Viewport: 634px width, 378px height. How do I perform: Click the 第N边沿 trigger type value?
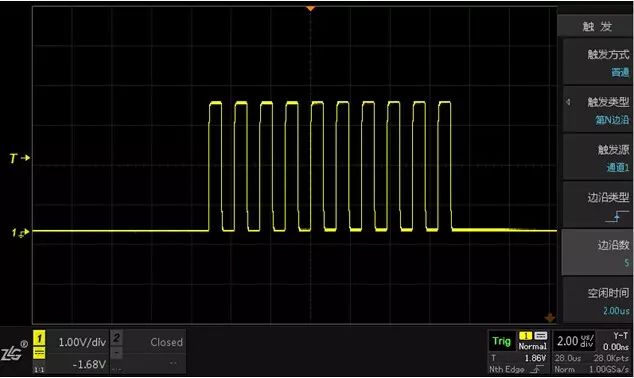[x=612, y=120]
